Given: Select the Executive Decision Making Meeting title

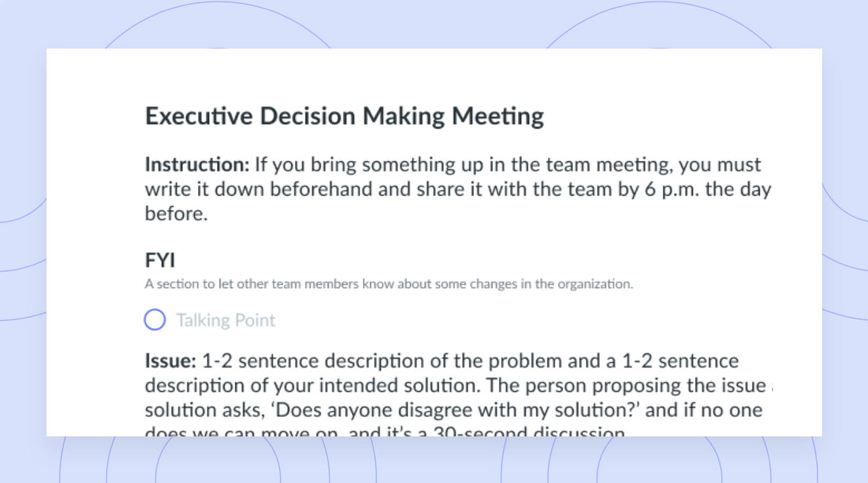Looking at the screenshot, I should pyautogui.click(x=344, y=116).
